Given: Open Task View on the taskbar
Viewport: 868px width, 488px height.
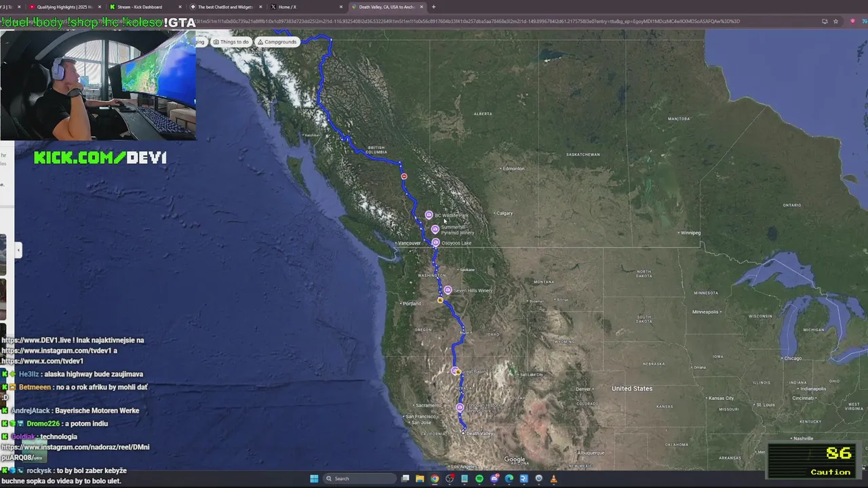Looking at the screenshot, I should 405,479.
